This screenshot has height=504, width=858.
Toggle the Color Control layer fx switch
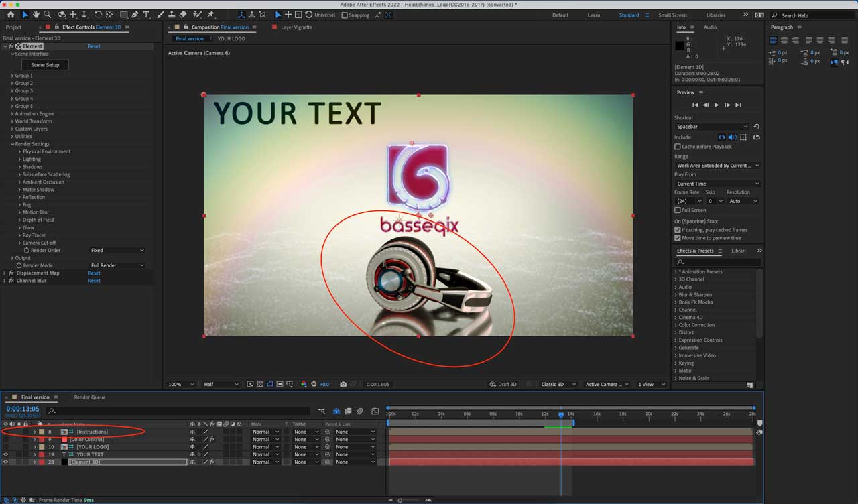(x=212, y=440)
